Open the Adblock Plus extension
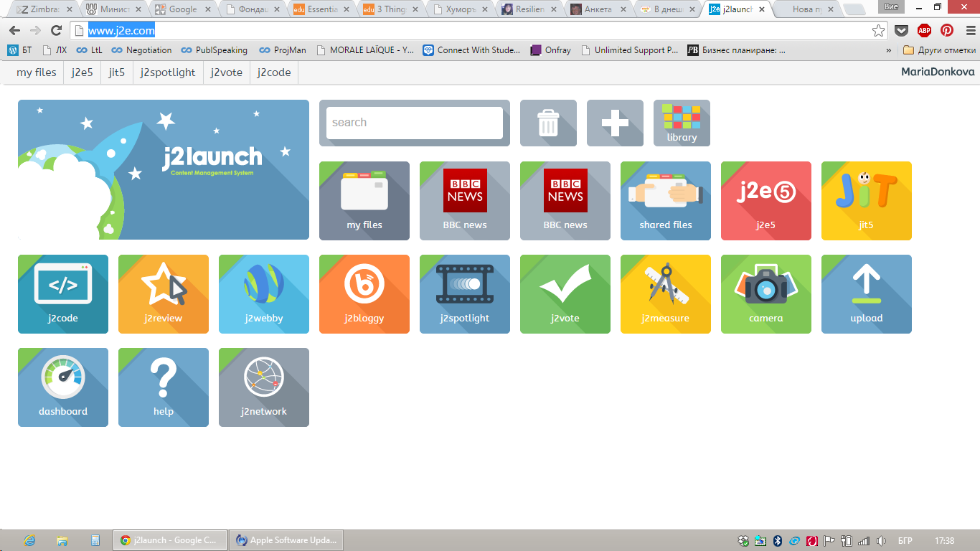Viewport: 980px width, 551px height. (924, 31)
